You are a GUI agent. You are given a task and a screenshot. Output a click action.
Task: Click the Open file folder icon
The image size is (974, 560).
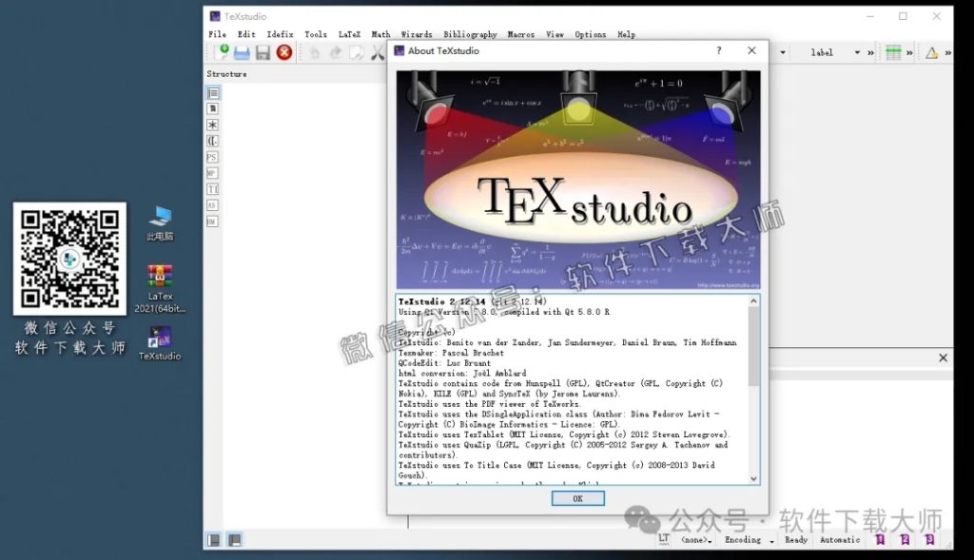pyautogui.click(x=242, y=53)
